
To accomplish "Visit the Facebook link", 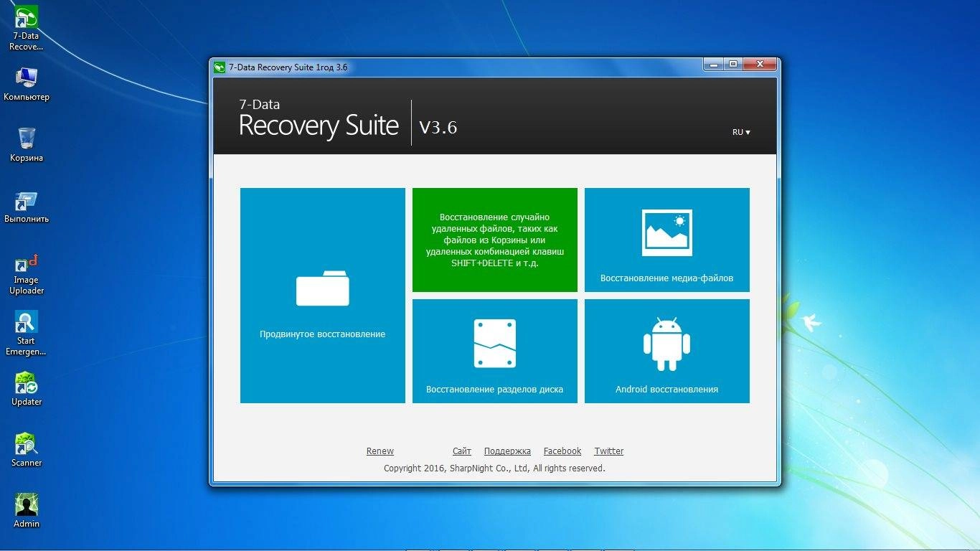I will tap(562, 451).
